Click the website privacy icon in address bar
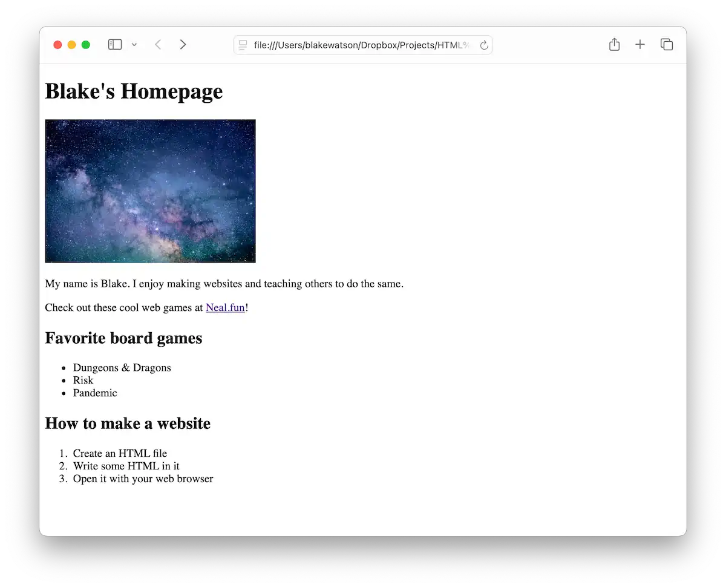This screenshot has width=726, height=588. pyautogui.click(x=243, y=45)
